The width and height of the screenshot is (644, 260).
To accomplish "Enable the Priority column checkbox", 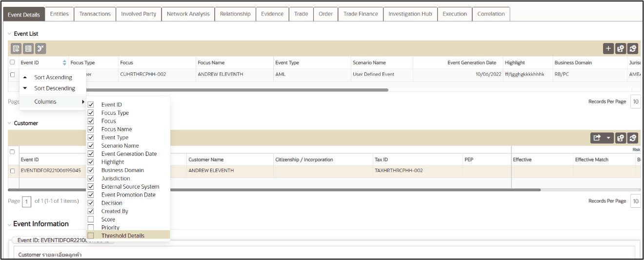I will [x=91, y=227].
